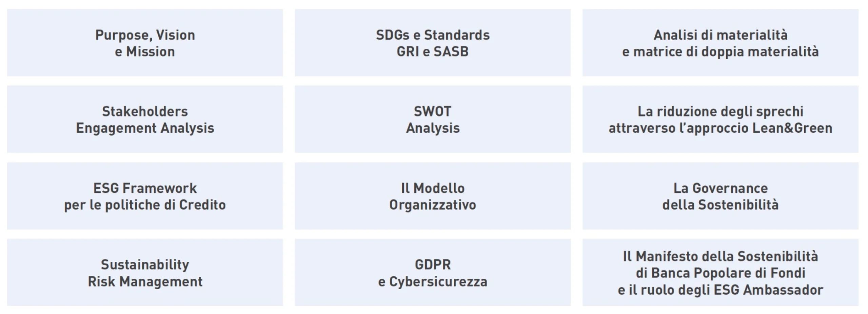Open the Stakeholders Engagement Analysis tile
The width and height of the screenshot is (868, 314).
tap(145, 119)
